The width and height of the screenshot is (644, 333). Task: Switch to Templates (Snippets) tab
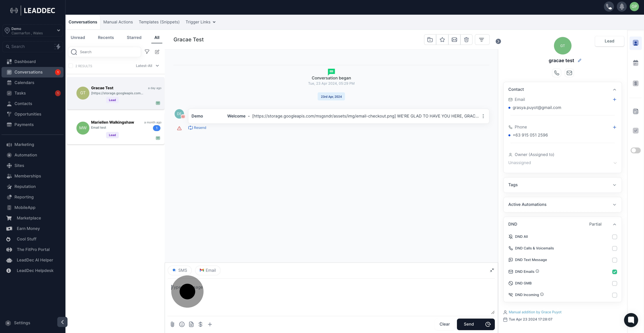159,22
